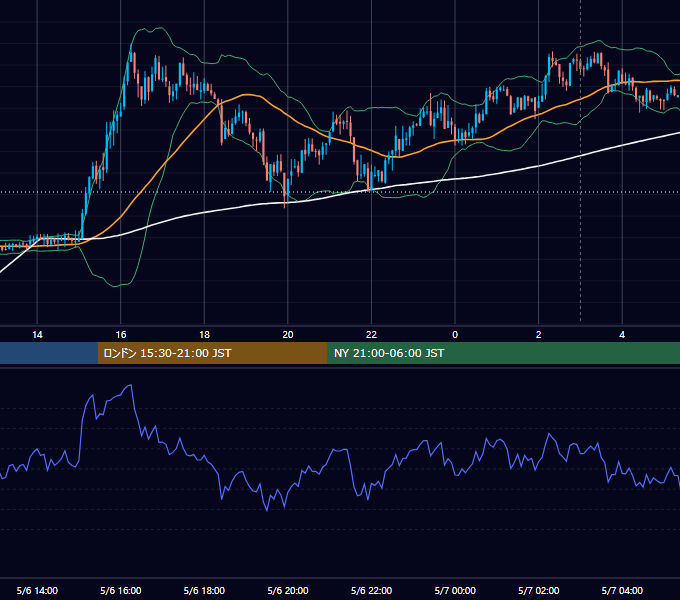Click the 5/6 22:00 date label

(371, 591)
